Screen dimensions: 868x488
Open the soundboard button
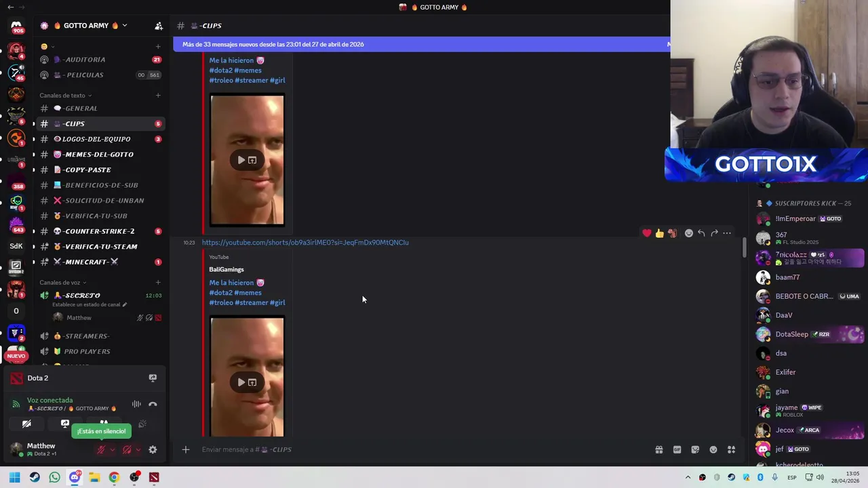click(x=142, y=424)
